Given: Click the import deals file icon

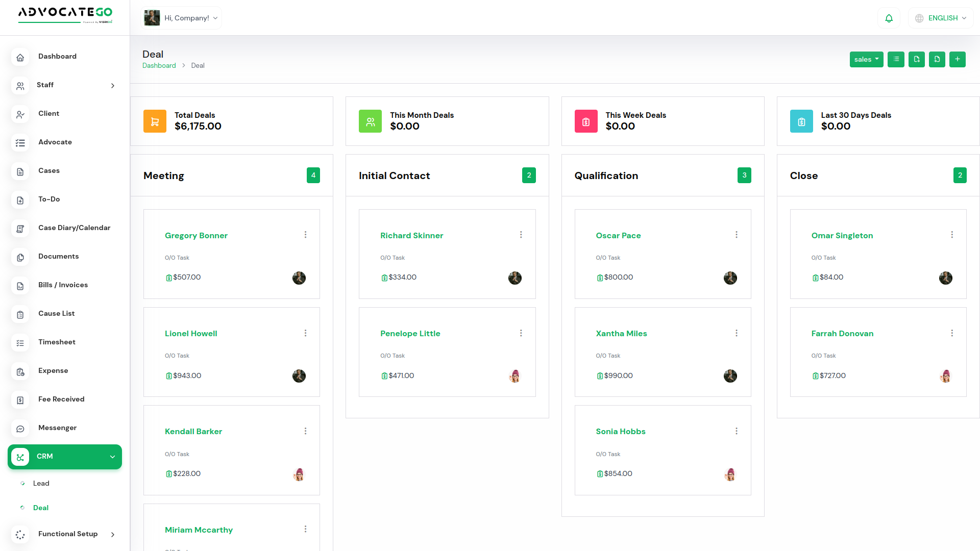Looking at the screenshot, I should pos(937,59).
